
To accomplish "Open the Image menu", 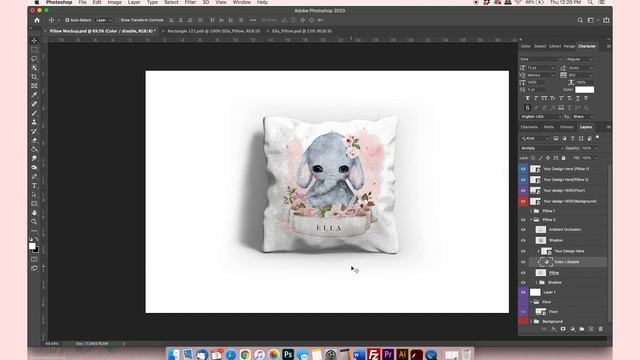I will [x=115, y=2].
